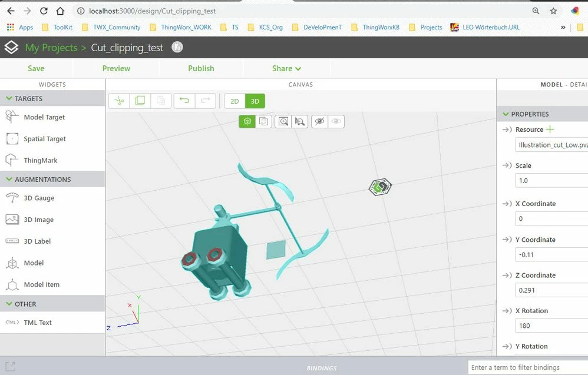This screenshot has height=375, width=588.
Task: Switch canvas to 3D view
Action: tap(255, 101)
